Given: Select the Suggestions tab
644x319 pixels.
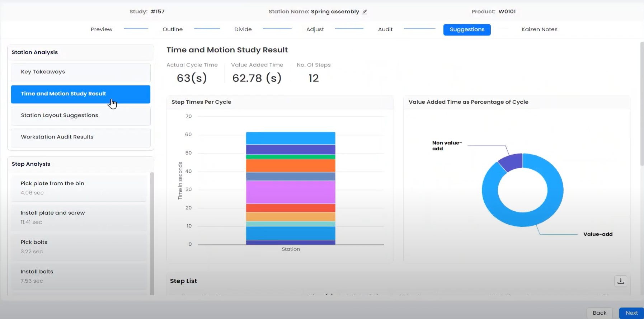Looking at the screenshot, I should click(x=467, y=29).
